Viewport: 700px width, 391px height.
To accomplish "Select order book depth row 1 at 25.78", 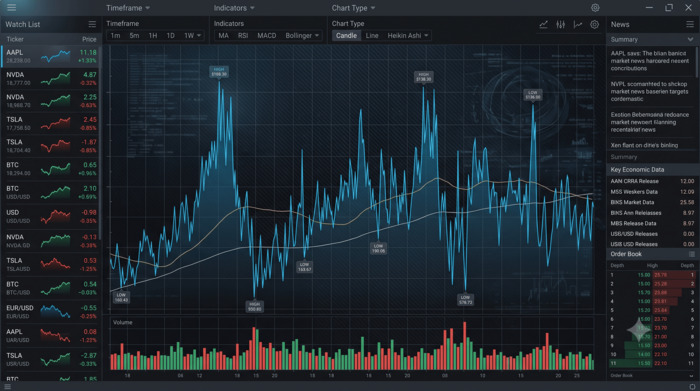I will [652, 275].
